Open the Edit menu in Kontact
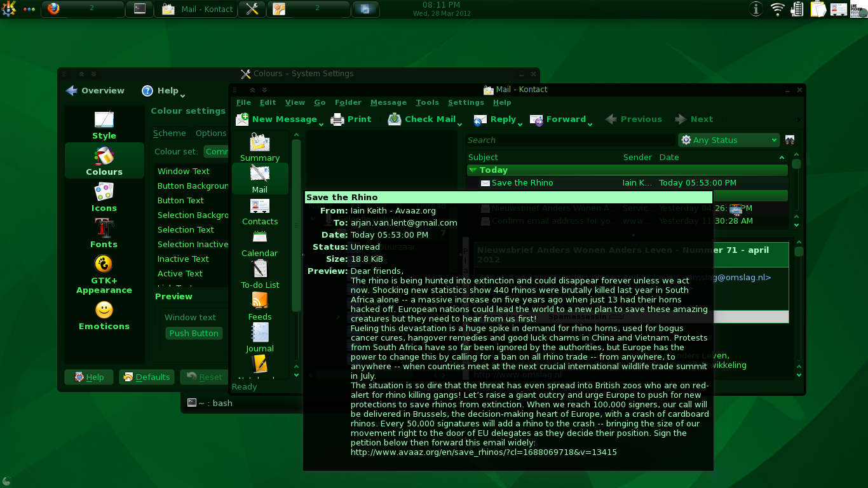The image size is (868, 488). (268, 102)
